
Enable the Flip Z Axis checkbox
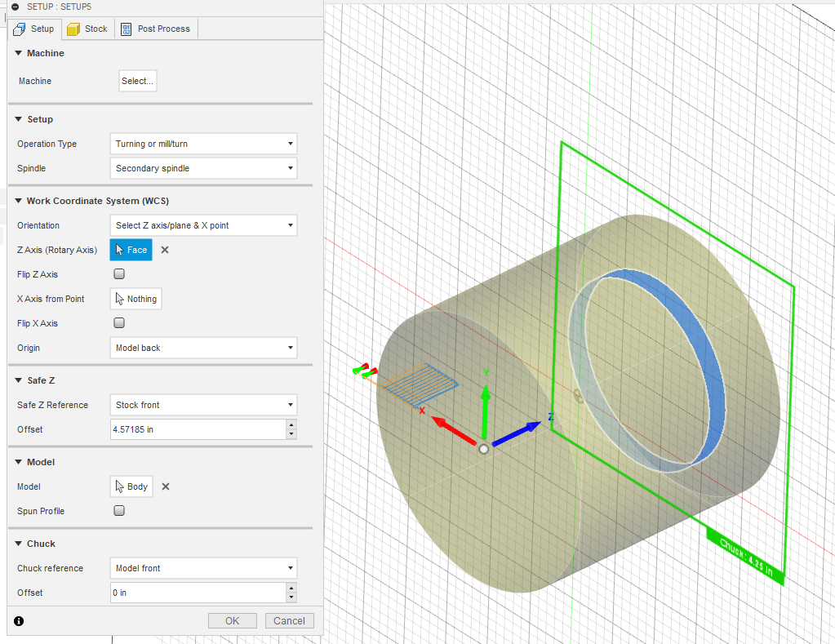pyautogui.click(x=119, y=273)
